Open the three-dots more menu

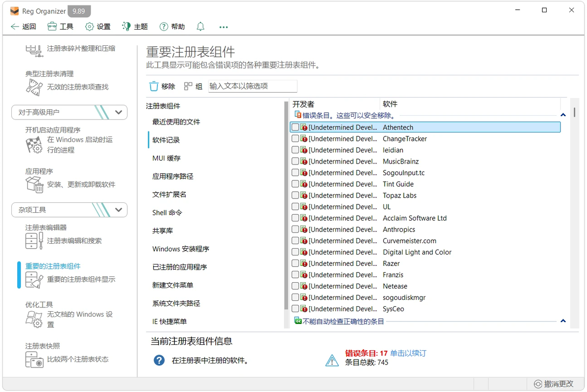[224, 27]
